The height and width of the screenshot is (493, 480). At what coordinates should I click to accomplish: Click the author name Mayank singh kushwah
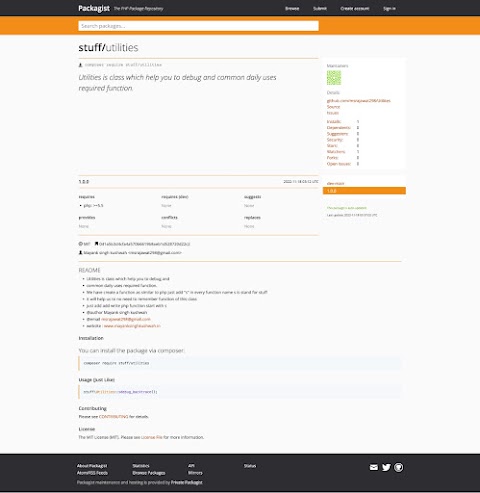click(x=105, y=253)
